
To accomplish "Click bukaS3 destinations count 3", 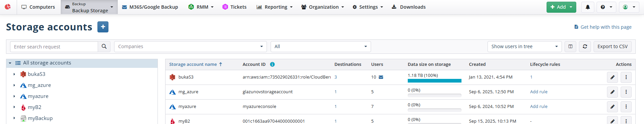I will click(336, 77).
